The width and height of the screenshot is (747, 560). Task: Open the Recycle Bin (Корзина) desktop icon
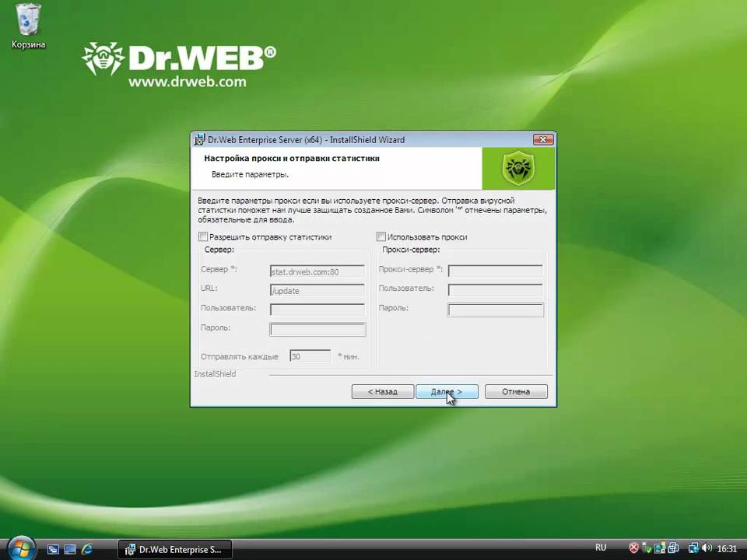[x=28, y=25]
